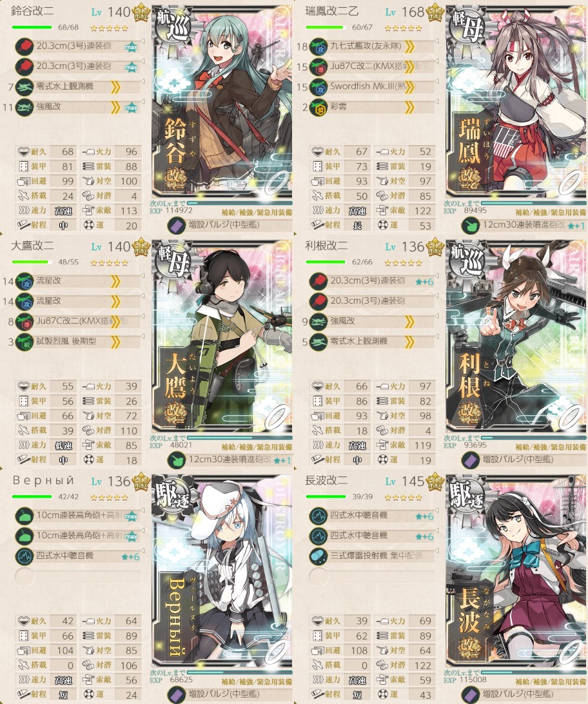Click the fighter icon for 試製烈風 後期型
Screen dimensions: 588x704
click(x=24, y=342)
